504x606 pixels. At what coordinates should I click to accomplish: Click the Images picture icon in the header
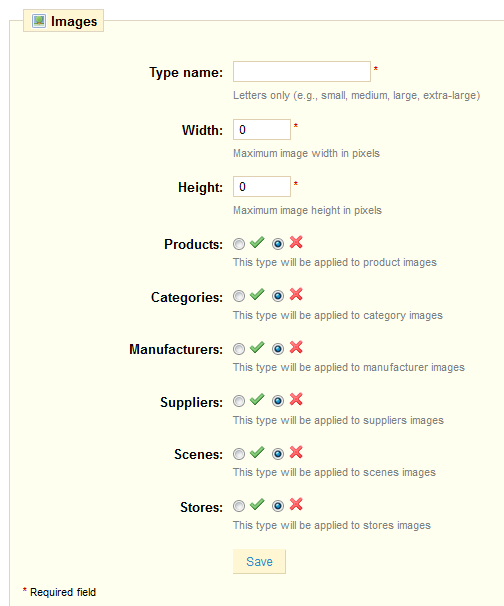39,21
